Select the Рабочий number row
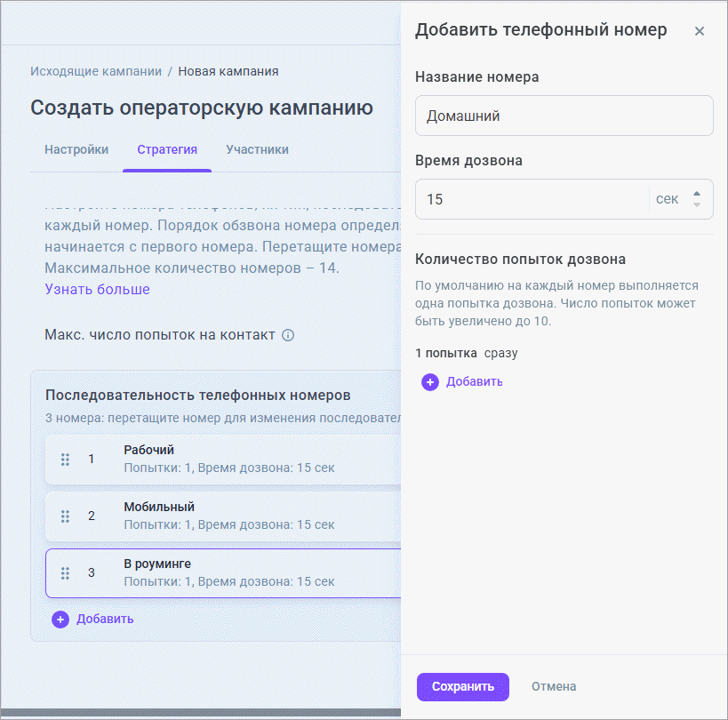 point(249,459)
